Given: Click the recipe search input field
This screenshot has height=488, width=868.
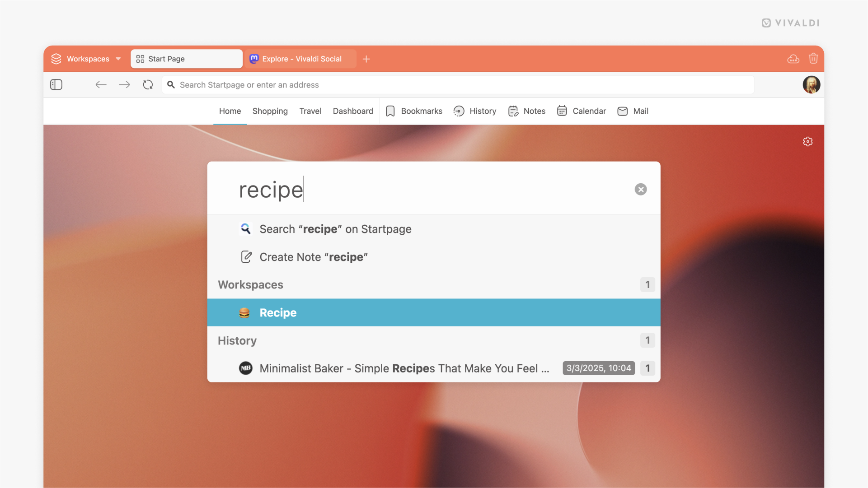Looking at the screenshot, I should pos(434,189).
